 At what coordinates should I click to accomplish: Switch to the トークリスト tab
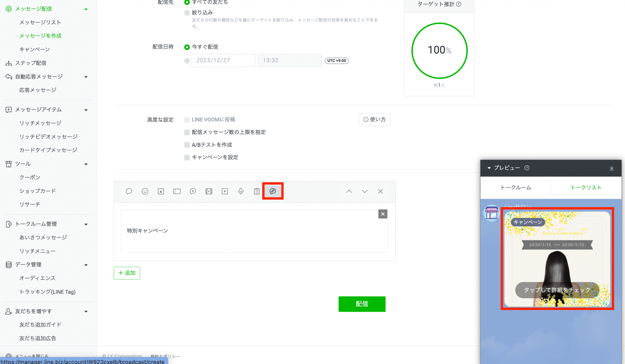[x=586, y=187]
